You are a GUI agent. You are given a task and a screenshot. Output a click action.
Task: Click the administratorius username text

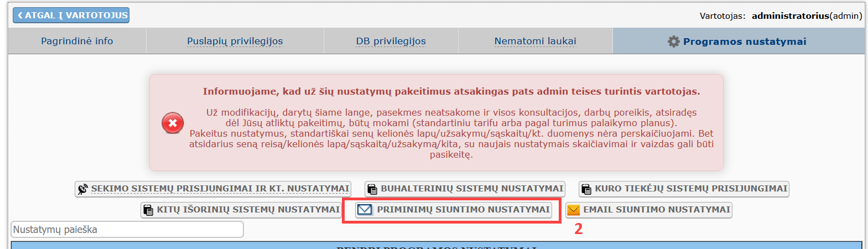(x=791, y=15)
